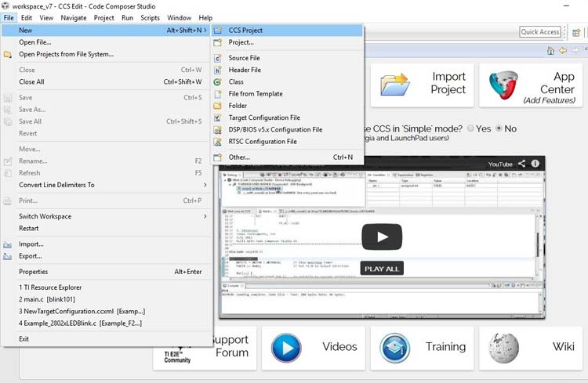Open the Scripts menu
The height and width of the screenshot is (383, 588).
point(151,17)
